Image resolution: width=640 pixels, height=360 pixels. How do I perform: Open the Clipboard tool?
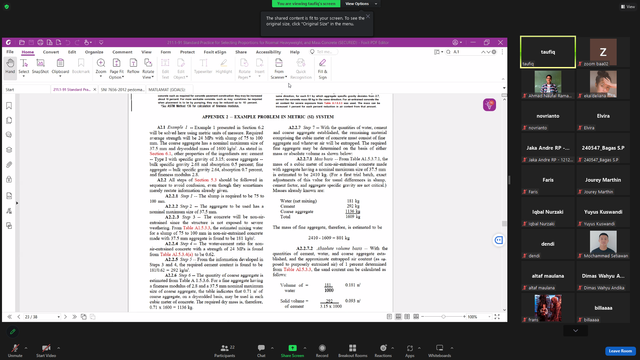[60, 67]
